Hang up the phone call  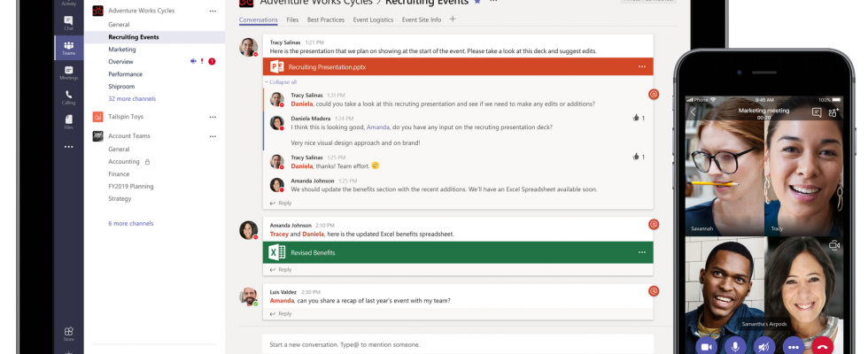pos(823,346)
